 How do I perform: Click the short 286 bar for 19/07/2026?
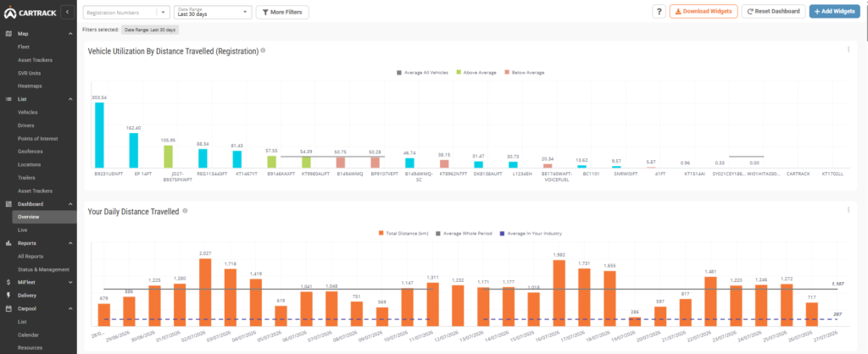(x=635, y=321)
